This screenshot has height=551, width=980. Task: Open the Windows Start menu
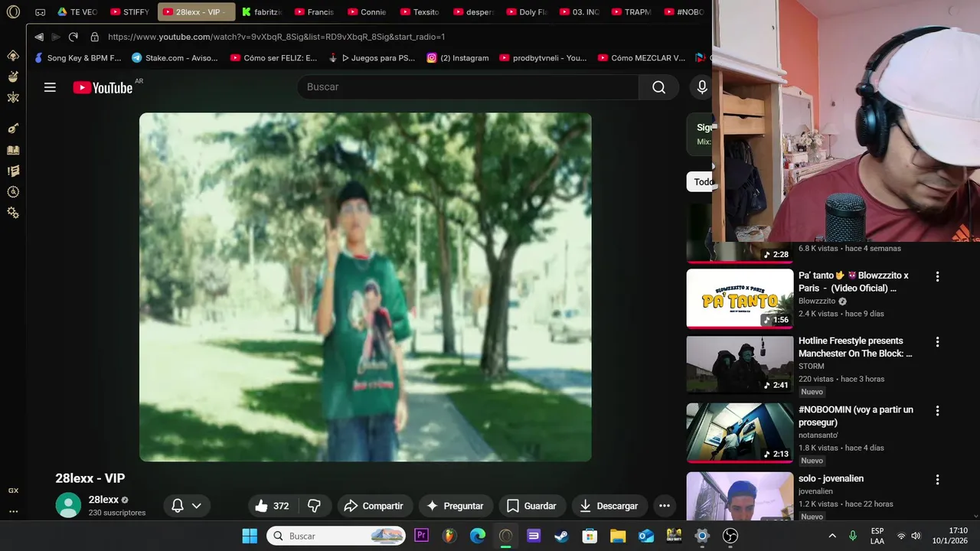click(x=250, y=536)
